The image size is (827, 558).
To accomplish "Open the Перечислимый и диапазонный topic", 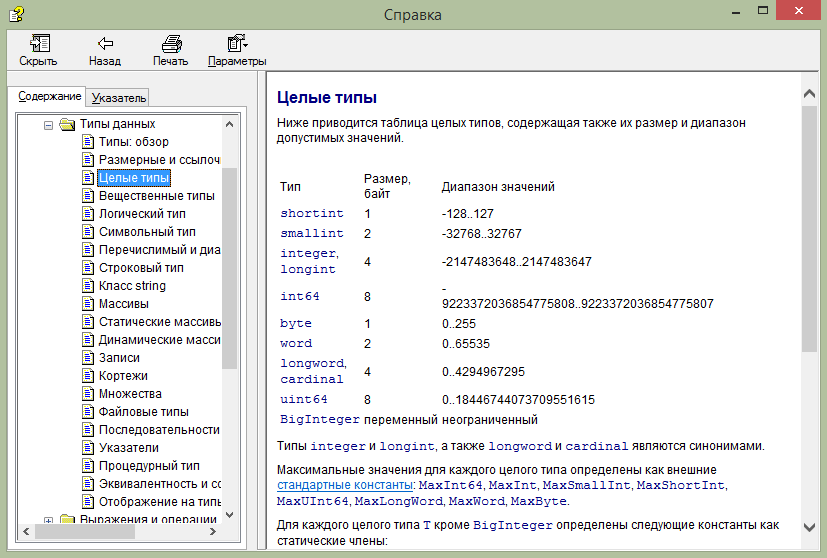I will (x=159, y=249).
